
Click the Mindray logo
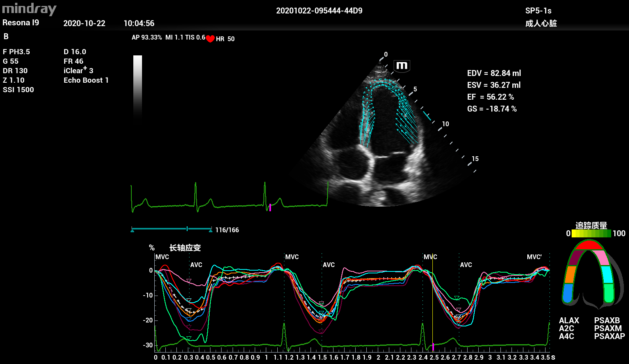tap(29, 9)
